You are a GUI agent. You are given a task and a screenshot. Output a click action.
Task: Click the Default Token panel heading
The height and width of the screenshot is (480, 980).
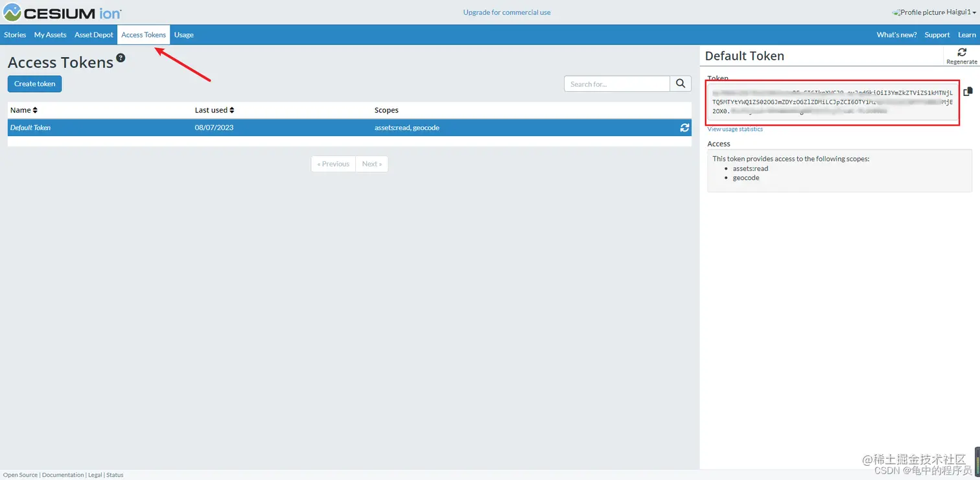[x=745, y=56]
